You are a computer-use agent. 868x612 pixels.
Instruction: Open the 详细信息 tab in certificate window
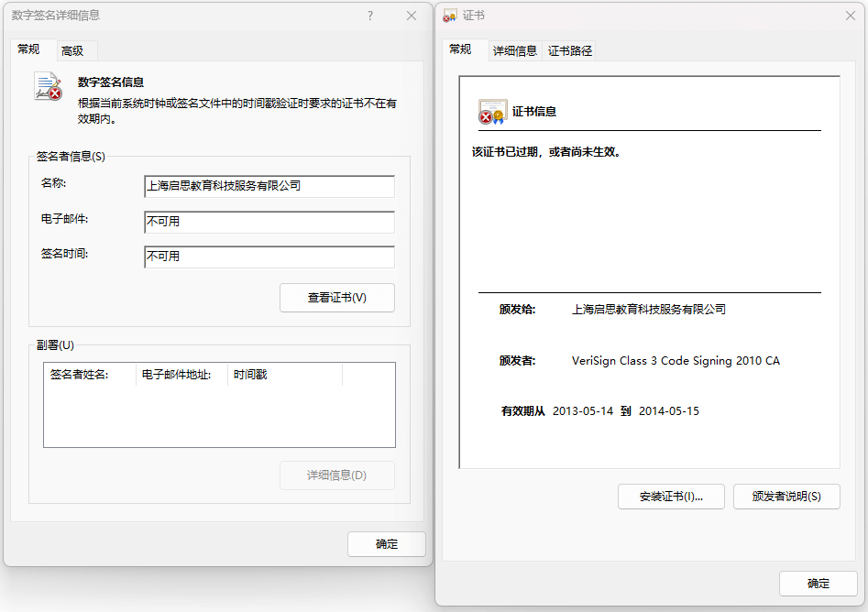(514, 51)
